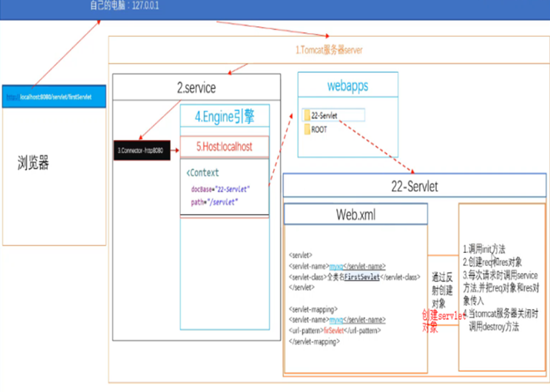Click the 'webapps' box title
This screenshot has height=392, width=550.
click(348, 85)
